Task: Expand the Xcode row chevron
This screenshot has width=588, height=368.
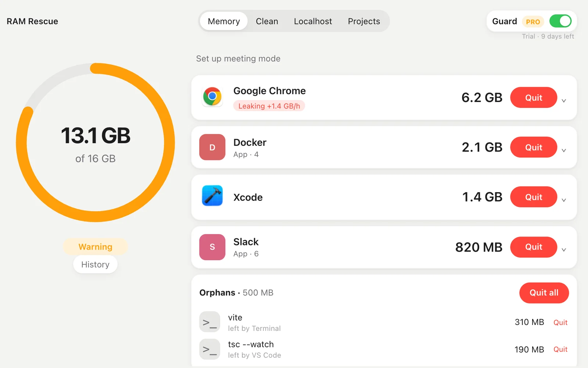Action: point(564,200)
